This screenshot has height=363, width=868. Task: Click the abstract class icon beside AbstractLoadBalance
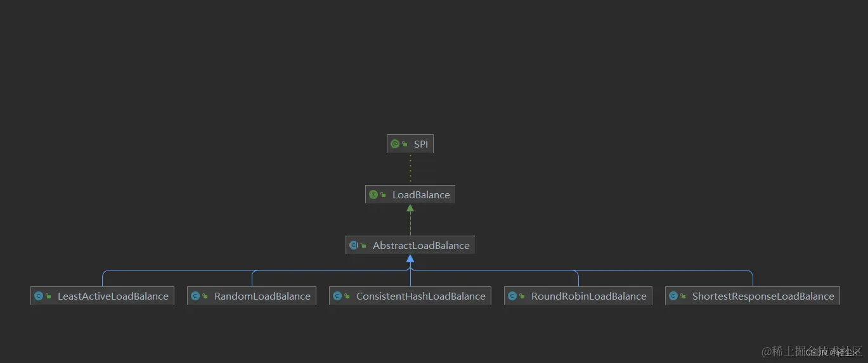click(x=354, y=245)
